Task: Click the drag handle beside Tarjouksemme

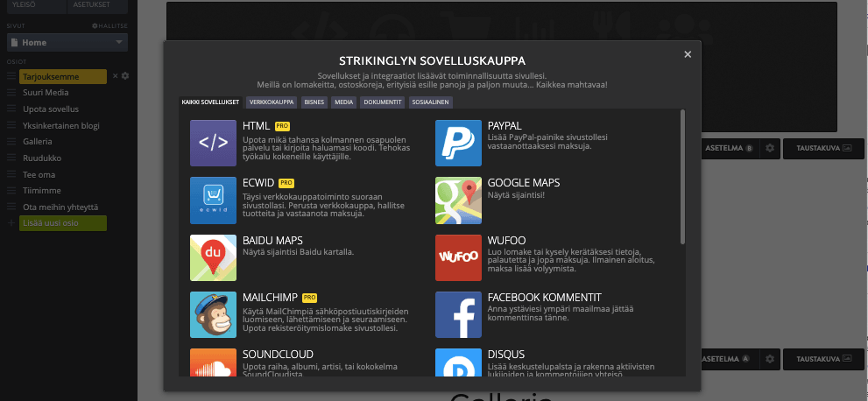Action: [11, 76]
